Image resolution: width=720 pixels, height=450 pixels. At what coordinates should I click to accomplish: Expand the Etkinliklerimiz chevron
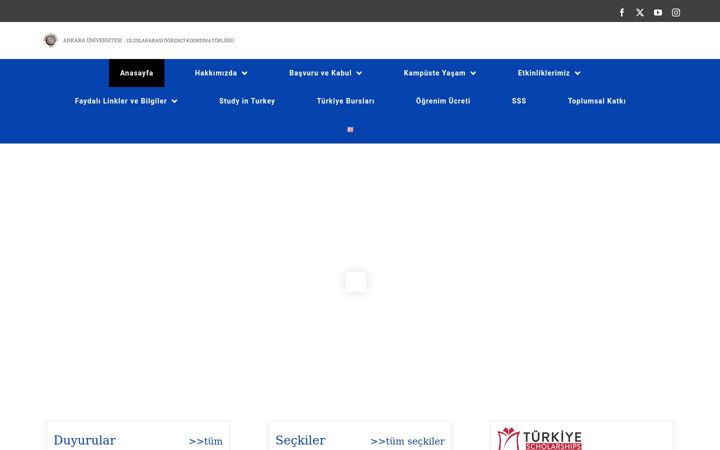point(578,73)
